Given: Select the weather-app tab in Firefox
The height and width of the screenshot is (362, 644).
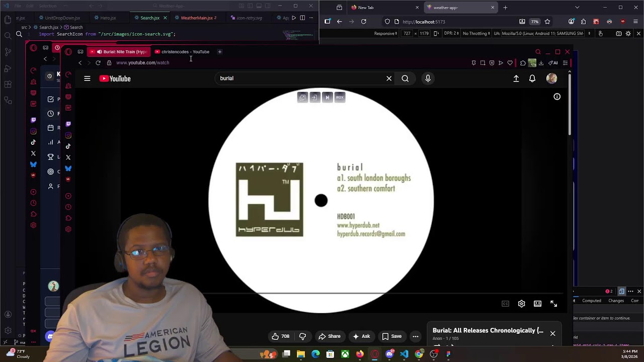Looking at the screenshot, I should click(x=460, y=8).
